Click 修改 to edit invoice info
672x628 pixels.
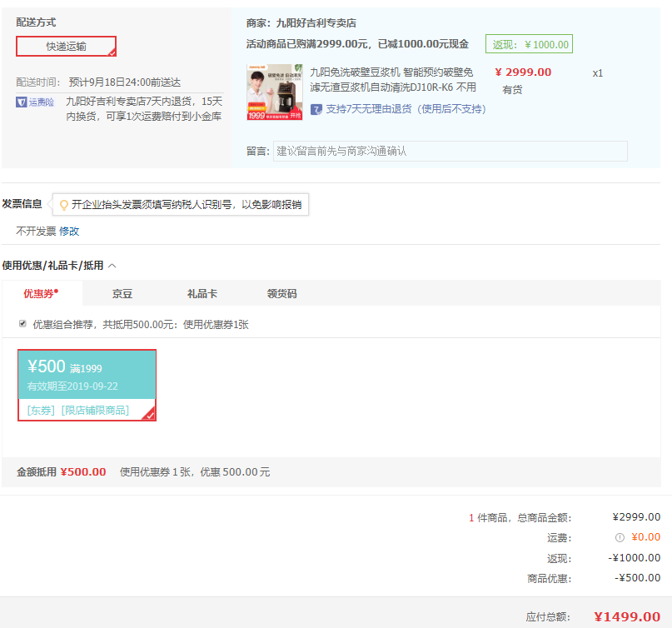[69, 231]
